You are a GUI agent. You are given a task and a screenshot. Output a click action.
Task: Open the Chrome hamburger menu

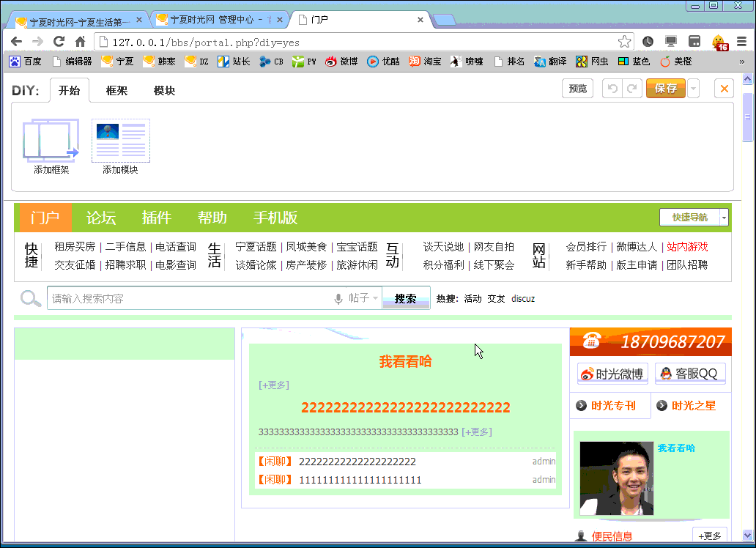[x=742, y=42]
